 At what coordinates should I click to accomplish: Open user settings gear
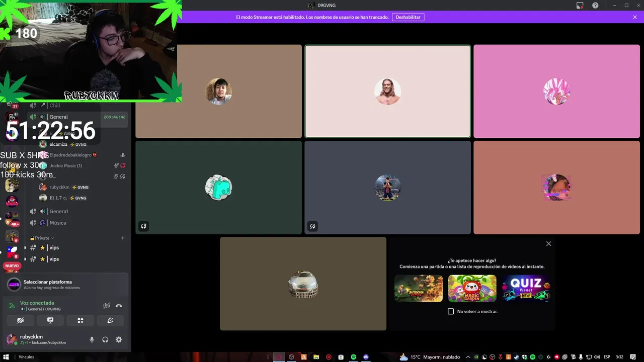tap(119, 339)
